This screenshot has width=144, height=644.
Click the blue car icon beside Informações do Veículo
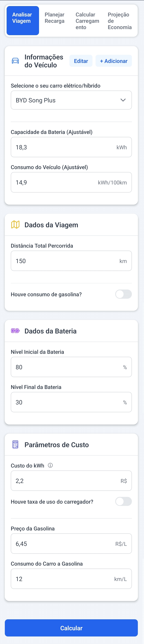tap(15, 61)
